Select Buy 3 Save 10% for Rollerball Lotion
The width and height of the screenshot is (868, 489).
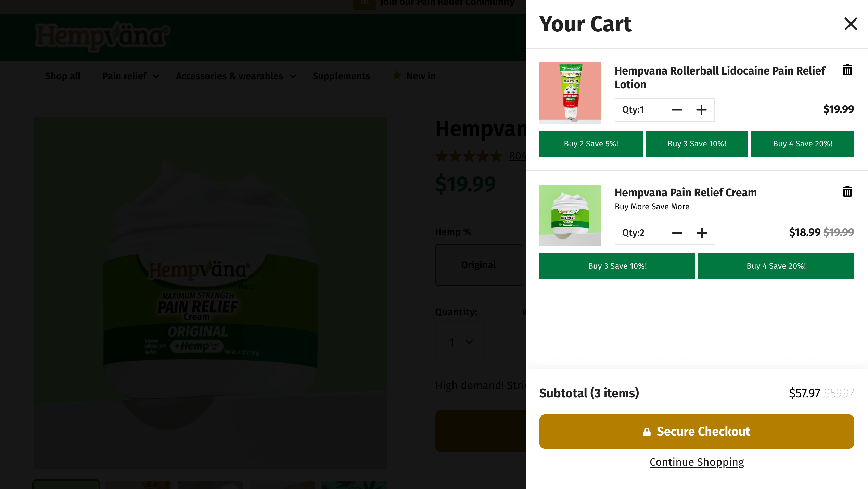point(697,144)
